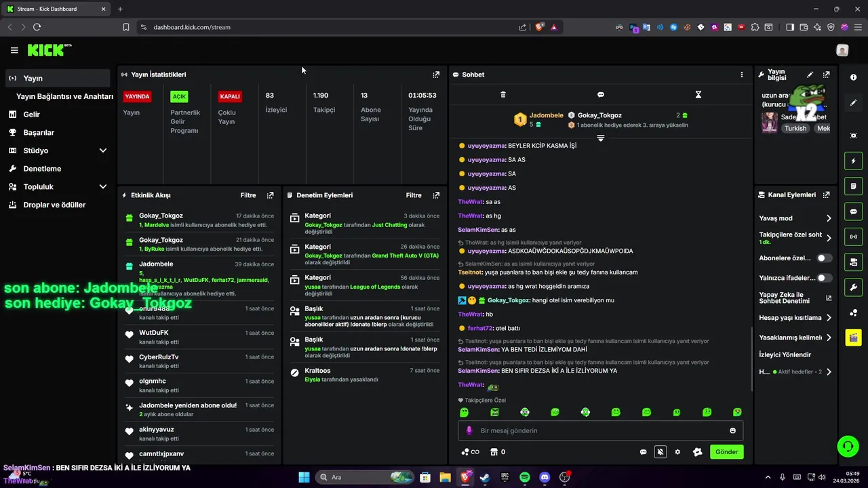Viewport: 868px width, 488px height.
Task: Click the info icon in right sidebar
Action: [853, 77]
